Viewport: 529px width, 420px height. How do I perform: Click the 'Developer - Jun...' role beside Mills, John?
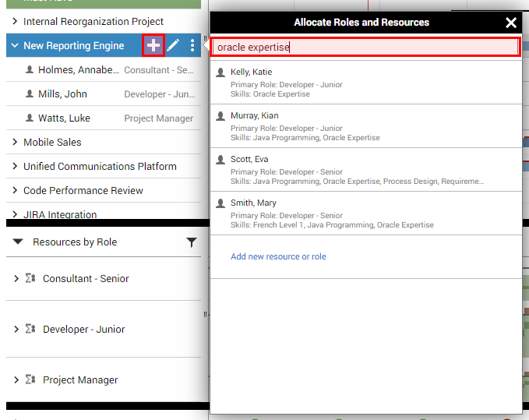point(159,94)
